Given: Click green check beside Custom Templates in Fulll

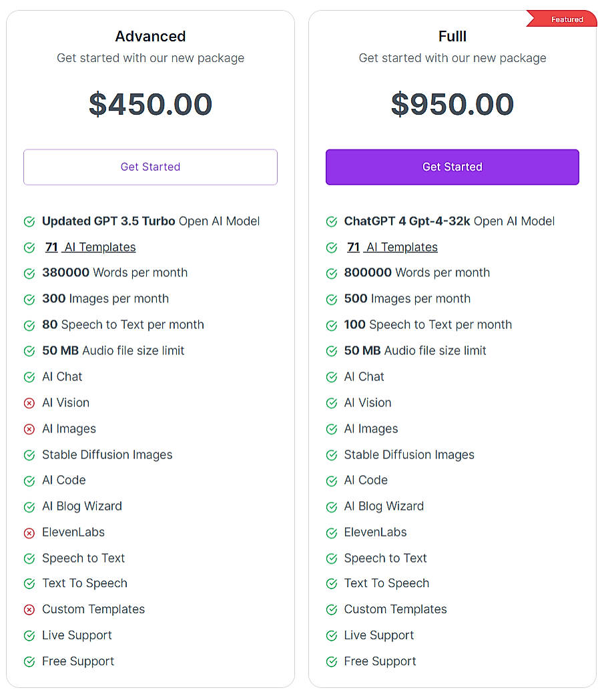Looking at the screenshot, I should tap(331, 610).
